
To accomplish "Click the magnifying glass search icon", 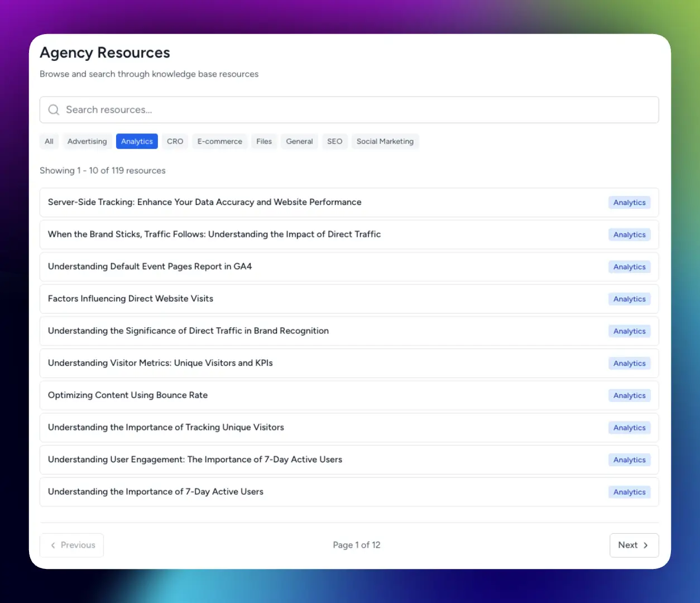I will [54, 110].
